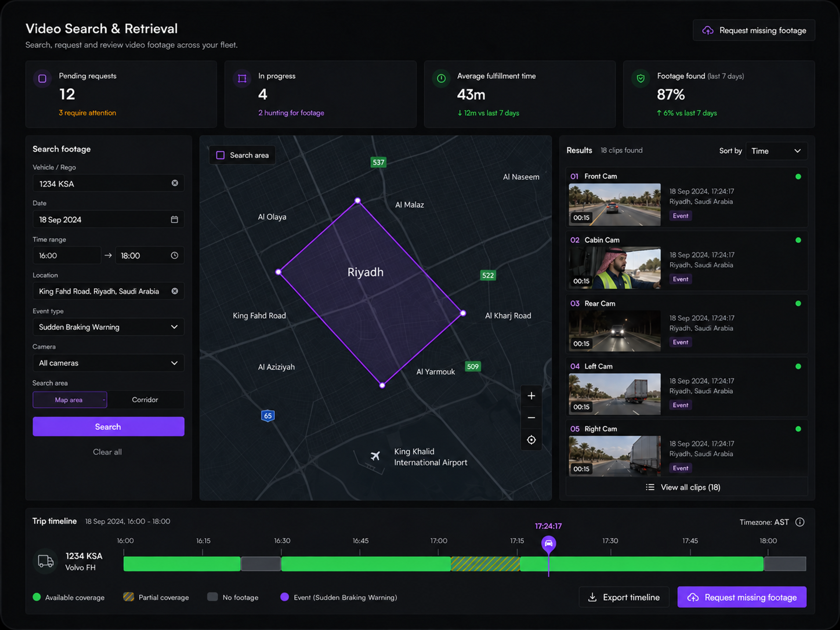The height and width of the screenshot is (630, 840).
Task: Open View all clips (18)
Action: click(687, 487)
